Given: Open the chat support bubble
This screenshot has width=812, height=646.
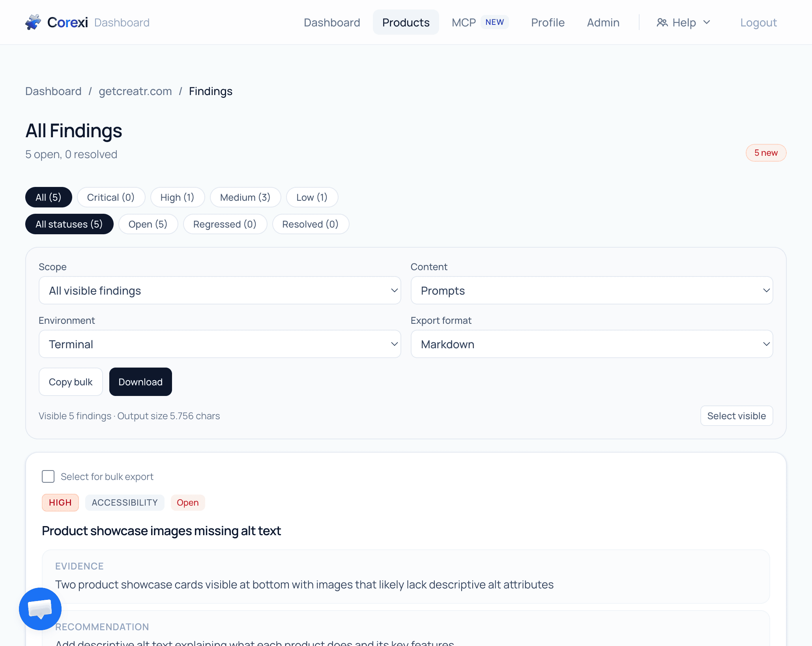Looking at the screenshot, I should point(40,609).
